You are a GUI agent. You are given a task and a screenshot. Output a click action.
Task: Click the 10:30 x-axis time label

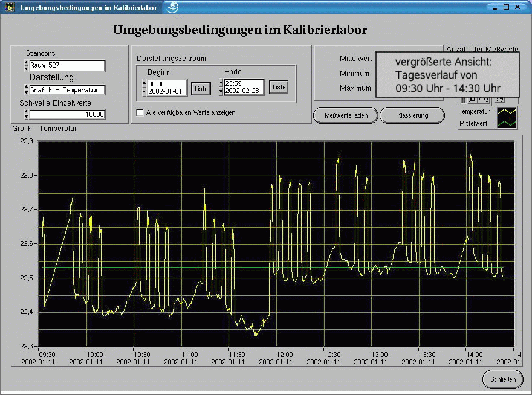pos(141,355)
